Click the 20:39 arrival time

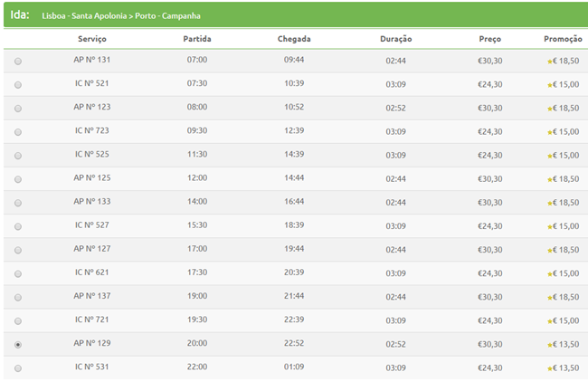tap(294, 272)
